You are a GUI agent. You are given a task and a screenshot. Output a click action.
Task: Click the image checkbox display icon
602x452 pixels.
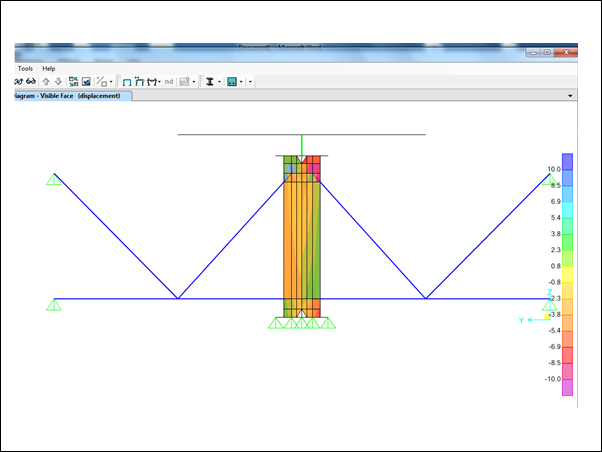click(x=87, y=81)
